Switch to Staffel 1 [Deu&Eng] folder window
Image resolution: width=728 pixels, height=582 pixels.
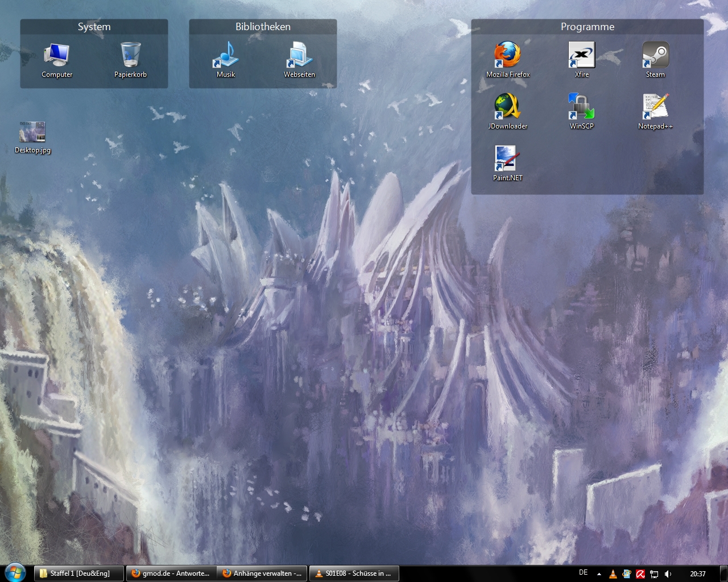click(x=79, y=573)
